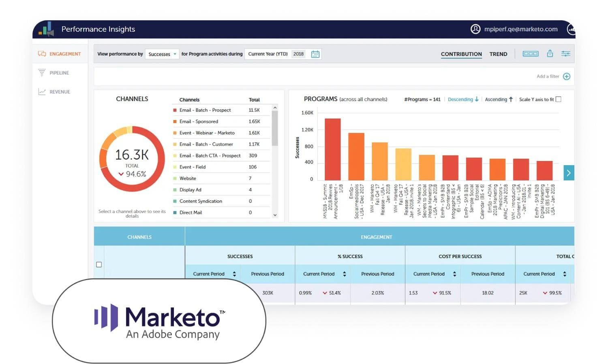608x364 pixels.
Task: Select the Direct Mail channel row
Action: click(221, 212)
